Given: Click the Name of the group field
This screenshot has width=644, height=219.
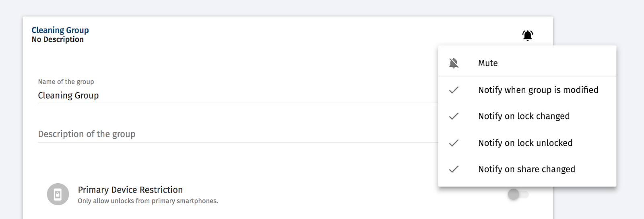Looking at the screenshot, I should click(x=238, y=96).
